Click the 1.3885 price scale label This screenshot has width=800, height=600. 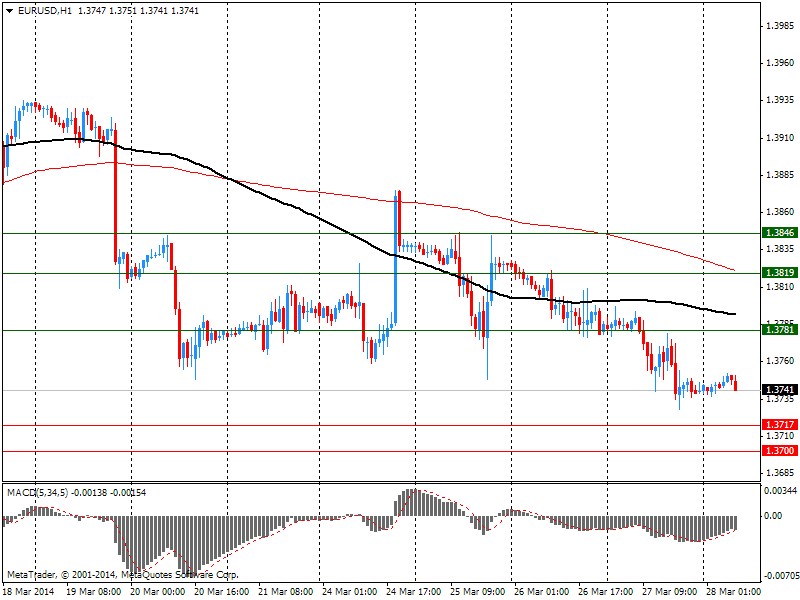(x=781, y=175)
